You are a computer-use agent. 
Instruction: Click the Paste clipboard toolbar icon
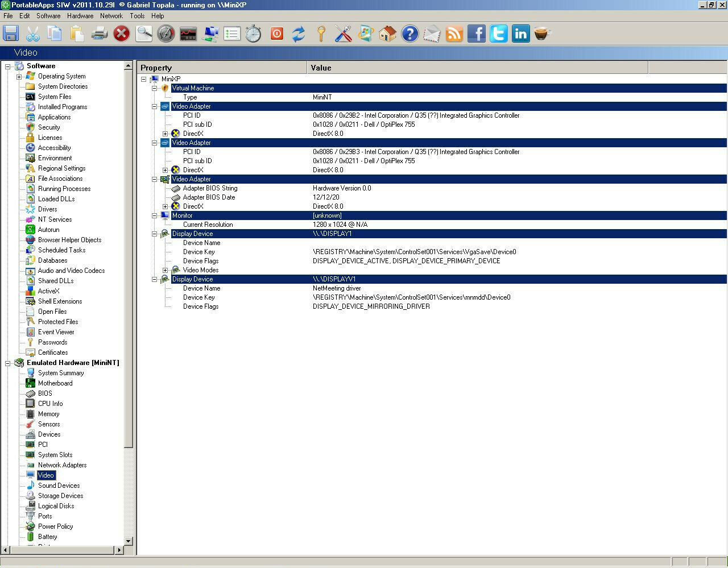[77, 34]
